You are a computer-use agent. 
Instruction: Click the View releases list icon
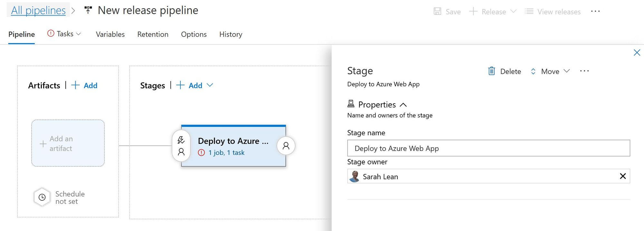(x=529, y=12)
